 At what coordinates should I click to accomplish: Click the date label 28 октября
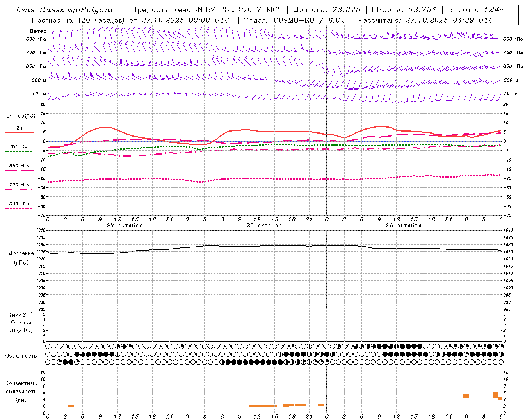[x=264, y=225]
